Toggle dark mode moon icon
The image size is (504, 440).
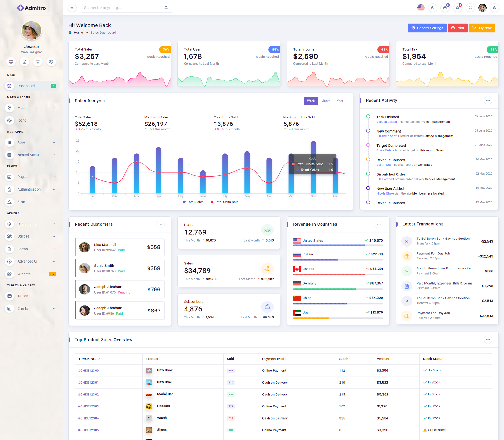coord(433,8)
